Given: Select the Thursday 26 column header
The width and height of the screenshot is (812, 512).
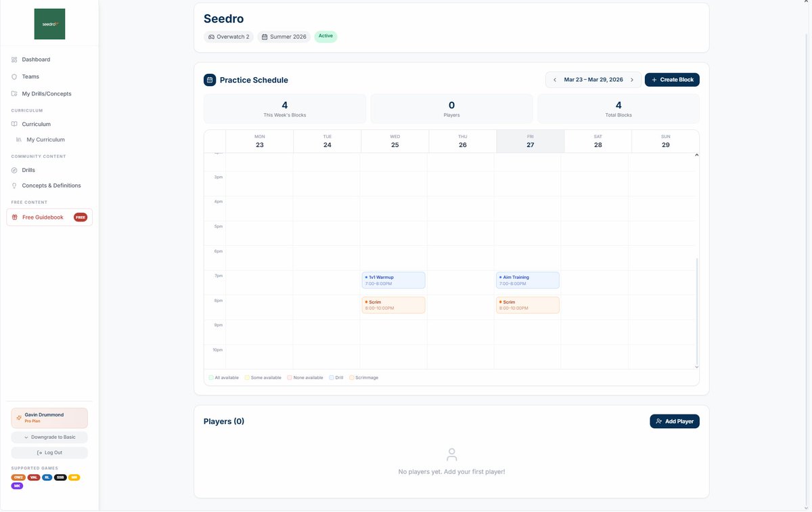Looking at the screenshot, I should [463, 142].
